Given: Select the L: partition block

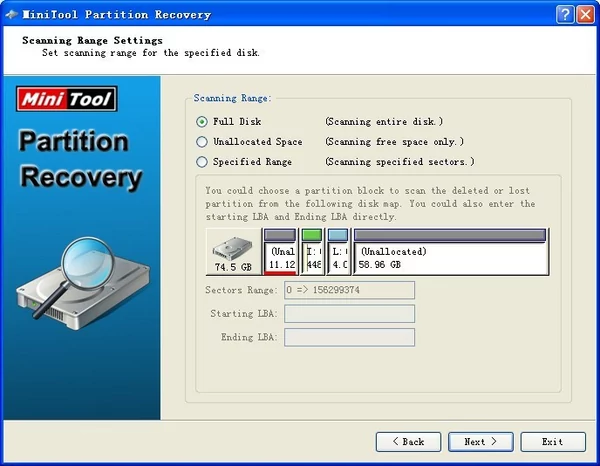Looking at the screenshot, I should pyautogui.click(x=338, y=252).
